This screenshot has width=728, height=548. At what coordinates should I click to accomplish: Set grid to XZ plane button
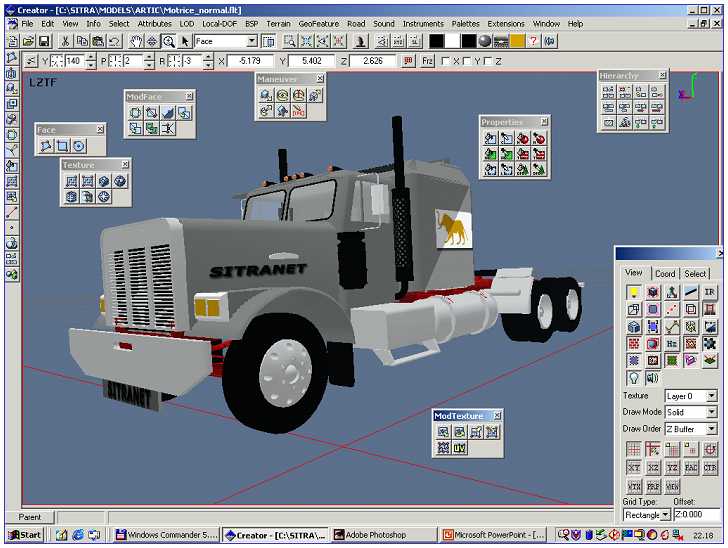pos(653,468)
